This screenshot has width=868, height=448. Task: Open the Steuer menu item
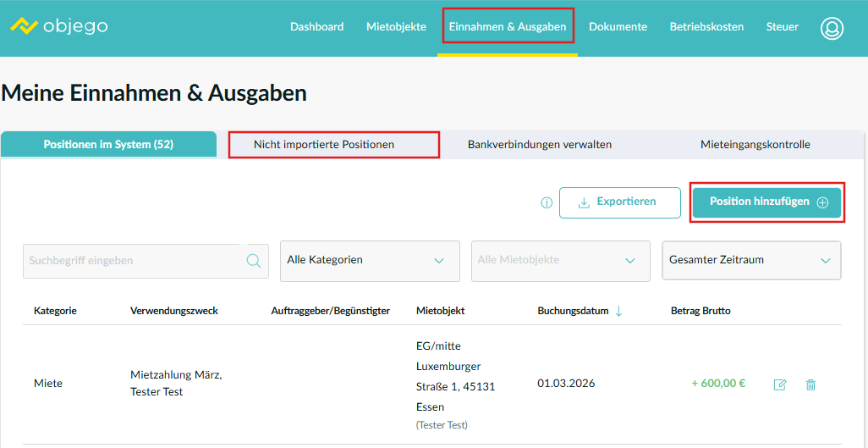(782, 26)
